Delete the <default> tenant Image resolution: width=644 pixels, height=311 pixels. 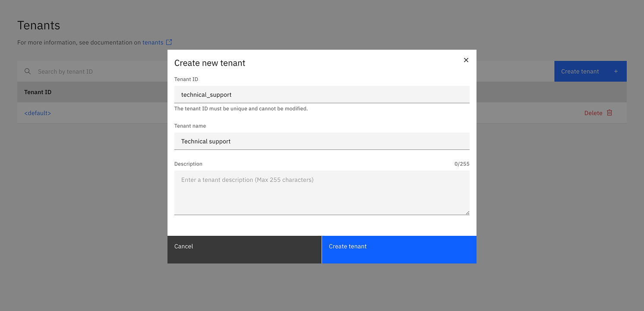tap(598, 113)
